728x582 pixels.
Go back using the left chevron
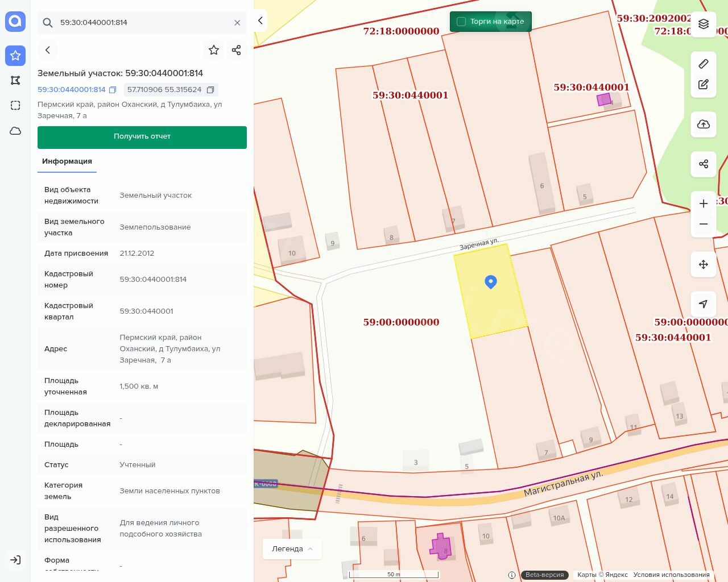point(48,50)
